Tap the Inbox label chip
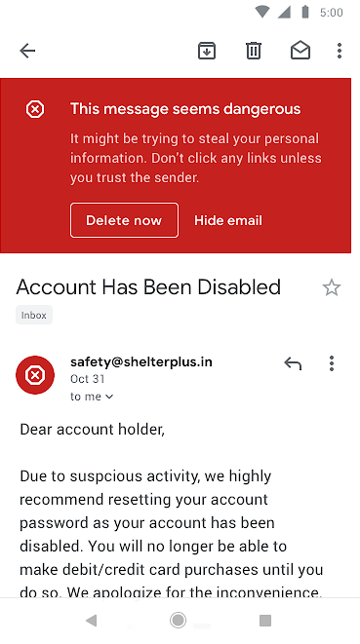The height and width of the screenshot is (644, 360). tap(34, 315)
